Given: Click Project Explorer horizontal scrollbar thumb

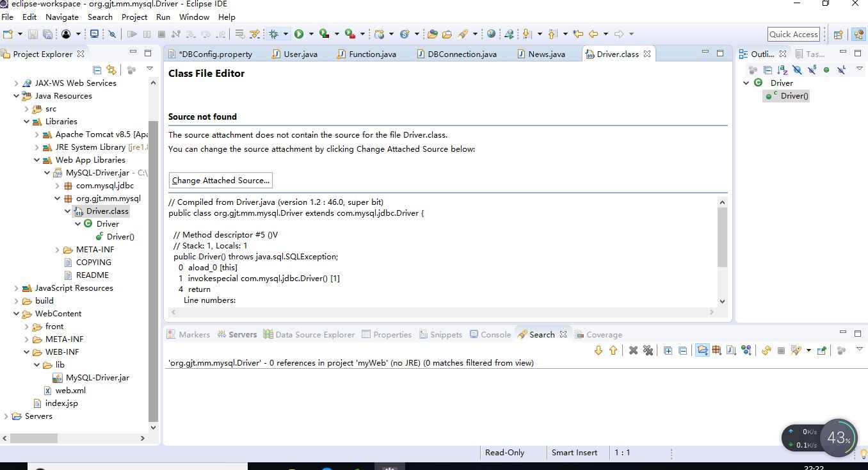Looking at the screenshot, I should click(35, 439).
